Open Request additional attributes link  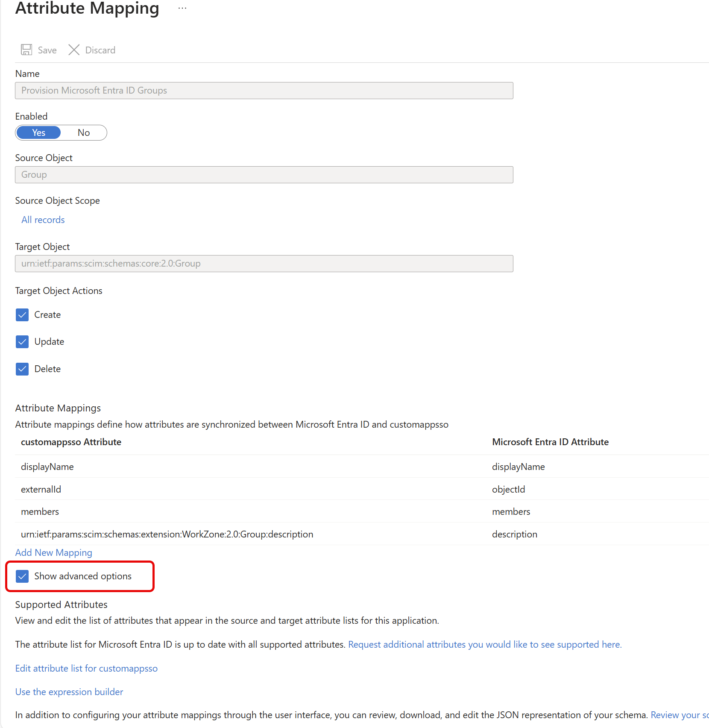[x=485, y=645]
